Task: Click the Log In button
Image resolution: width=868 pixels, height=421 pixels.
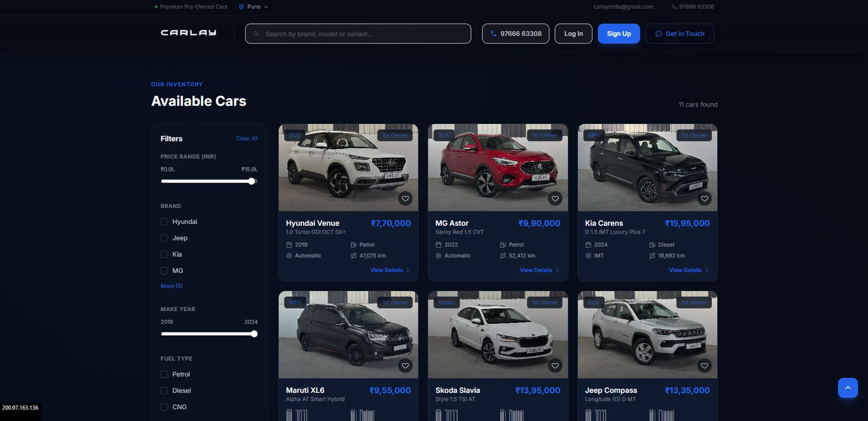Action: [573, 34]
